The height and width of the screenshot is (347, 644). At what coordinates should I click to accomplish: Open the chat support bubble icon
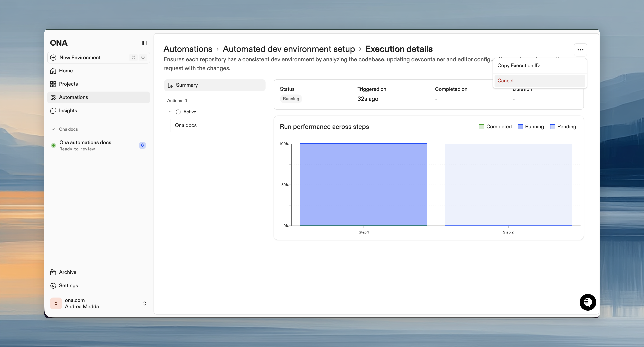tap(588, 302)
